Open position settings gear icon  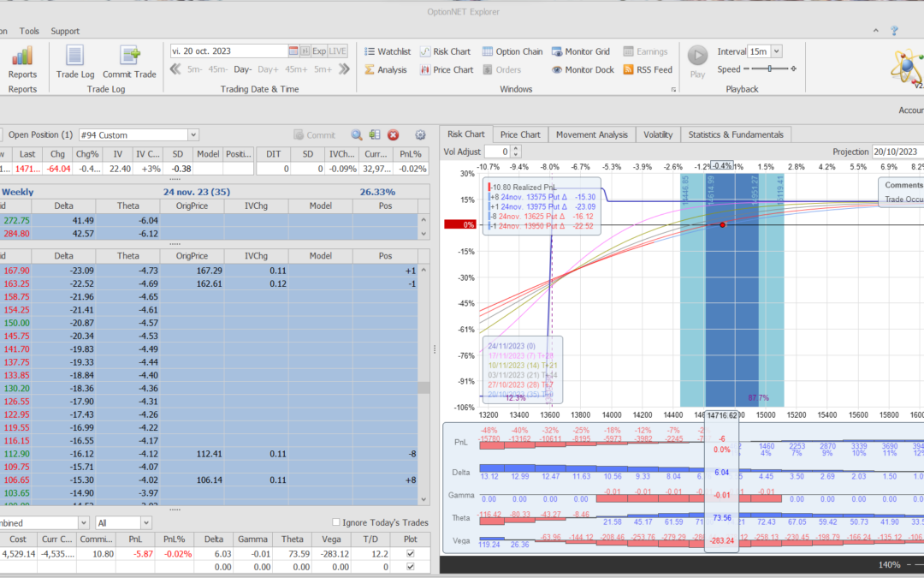pos(420,135)
